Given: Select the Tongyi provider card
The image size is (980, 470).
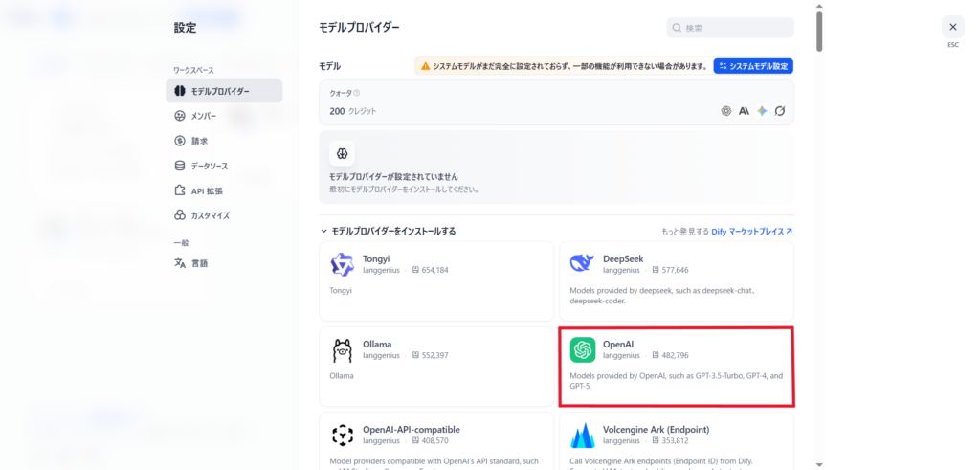Looking at the screenshot, I should point(436,281).
